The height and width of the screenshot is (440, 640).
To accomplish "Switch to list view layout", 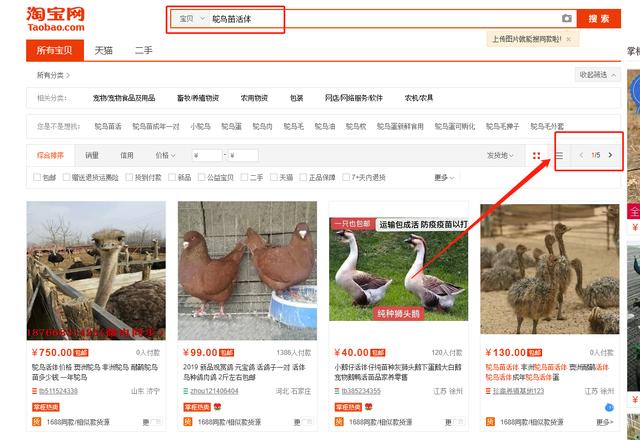I will (559, 156).
